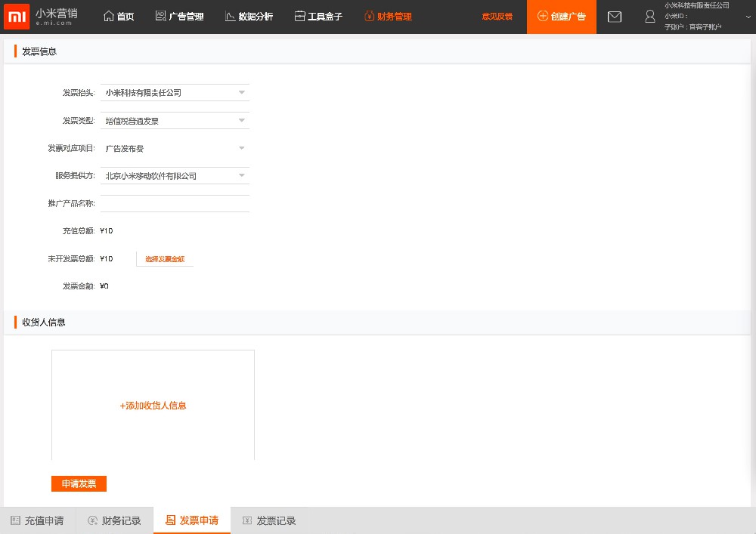Click the 推广产品名称 input field
The width and height of the screenshot is (756, 534).
pos(175,203)
